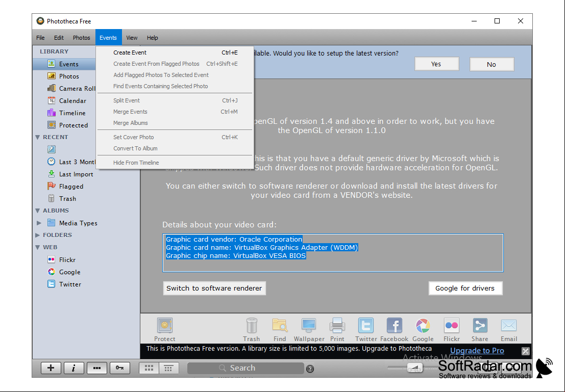The image size is (565, 392).
Task: Click the key icon button
Action: click(120, 368)
